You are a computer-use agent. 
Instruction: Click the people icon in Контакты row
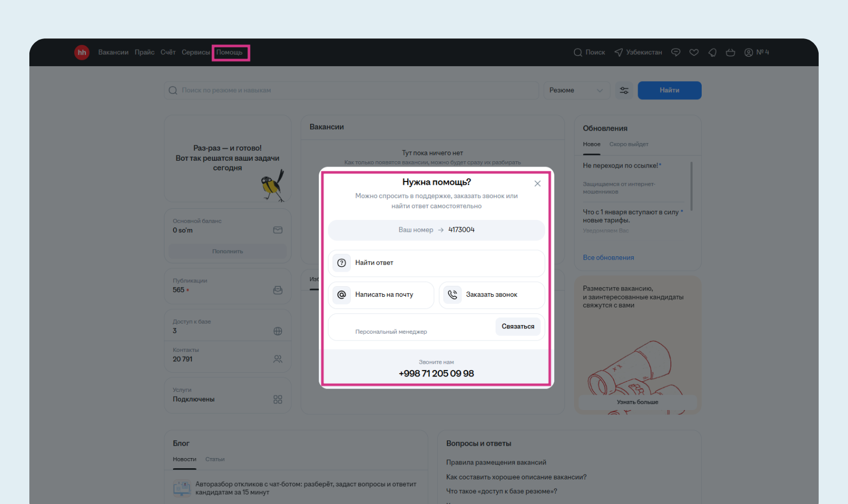pyautogui.click(x=278, y=359)
